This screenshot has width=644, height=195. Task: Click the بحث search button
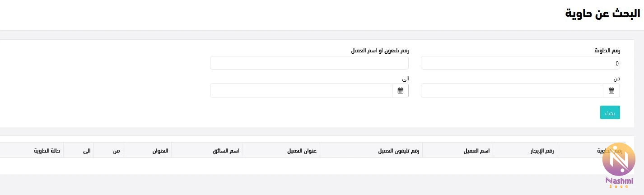tap(610, 112)
